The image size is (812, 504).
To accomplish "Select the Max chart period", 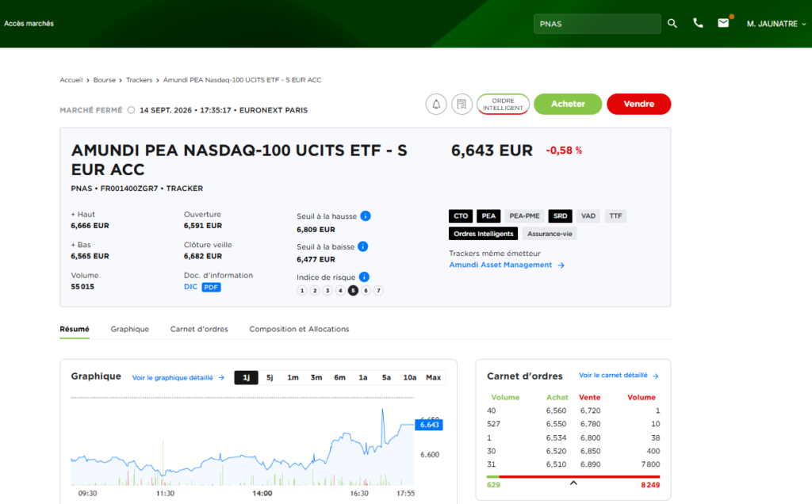I will point(434,378).
